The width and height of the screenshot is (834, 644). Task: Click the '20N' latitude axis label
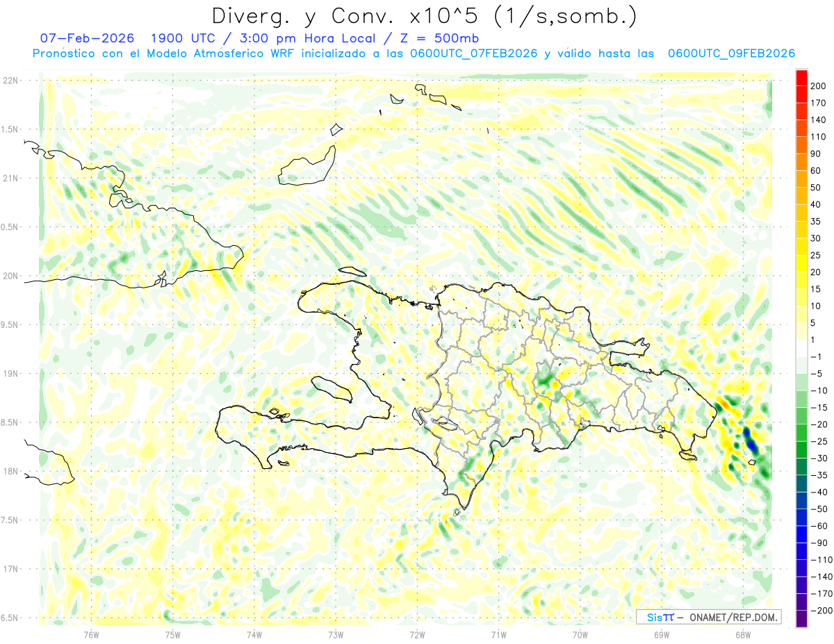[x=11, y=276]
